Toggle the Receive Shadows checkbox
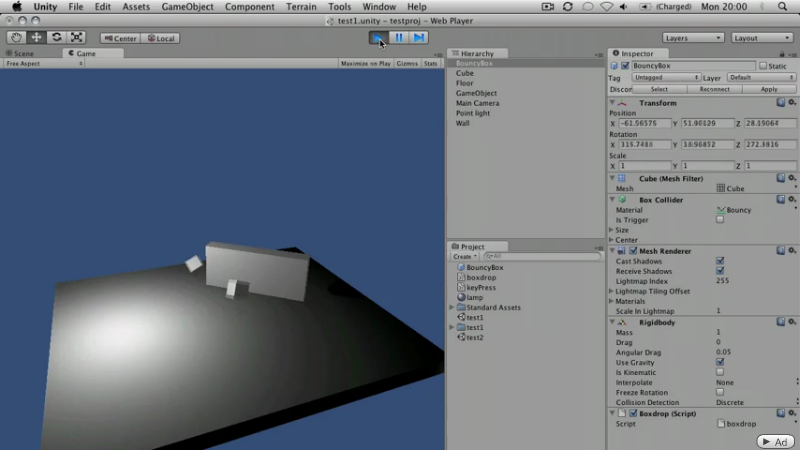This screenshot has width=800, height=450. (x=720, y=271)
